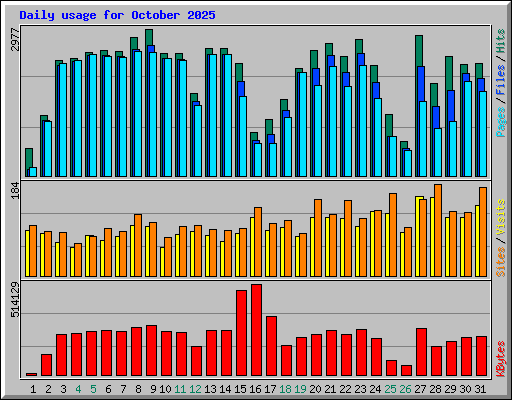Screen dimensions: 512x400
Task: Click the green hits bar for day 1
Action: [29, 158]
